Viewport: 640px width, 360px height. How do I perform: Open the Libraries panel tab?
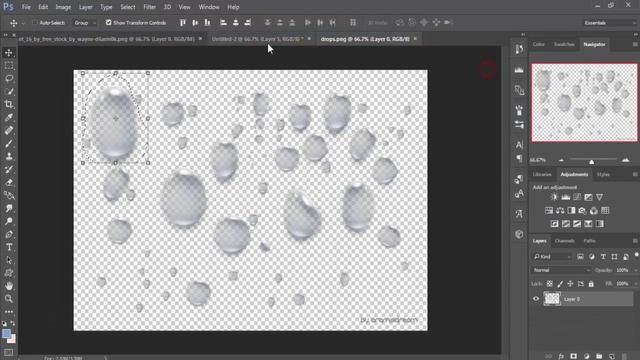point(542,174)
